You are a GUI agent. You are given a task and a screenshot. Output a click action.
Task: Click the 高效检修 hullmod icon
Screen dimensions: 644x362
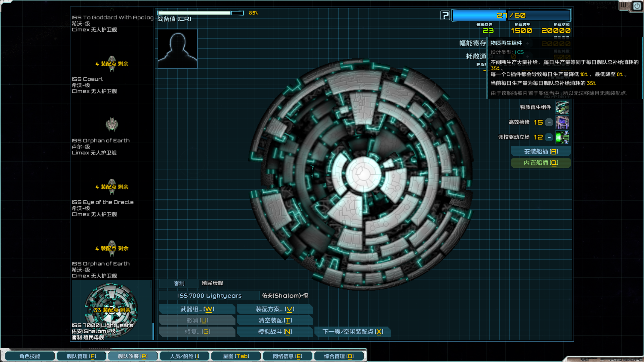[562, 122]
